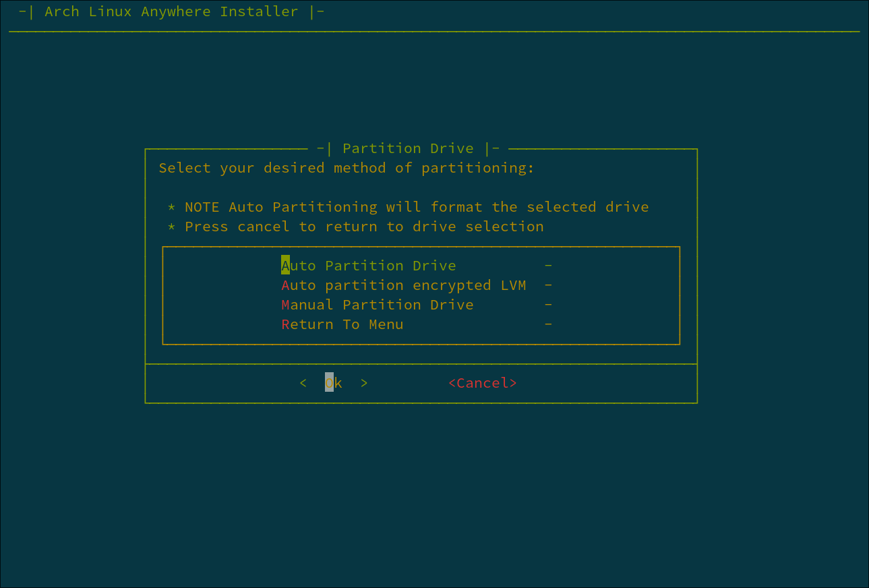869x588 pixels.
Task: Click the red M hotkey in Manual Partition Drive
Action: point(285,304)
